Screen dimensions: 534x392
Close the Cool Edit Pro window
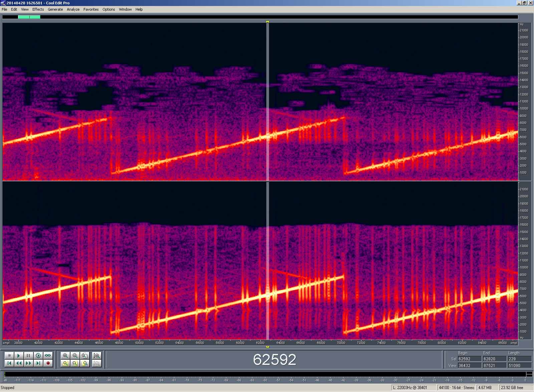pyautogui.click(x=530, y=3)
